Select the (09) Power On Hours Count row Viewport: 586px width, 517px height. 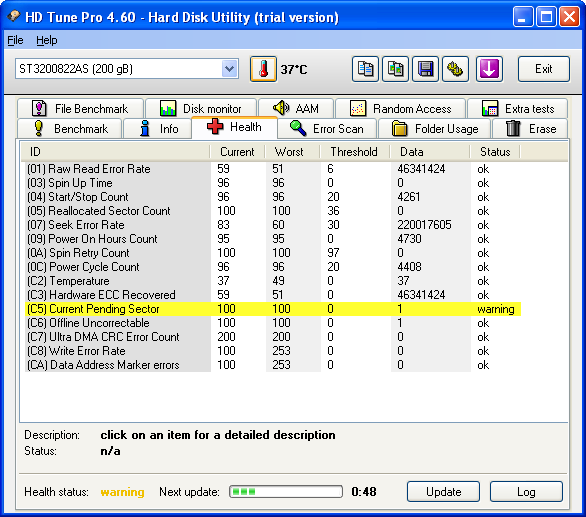pyautogui.click(x=273, y=239)
